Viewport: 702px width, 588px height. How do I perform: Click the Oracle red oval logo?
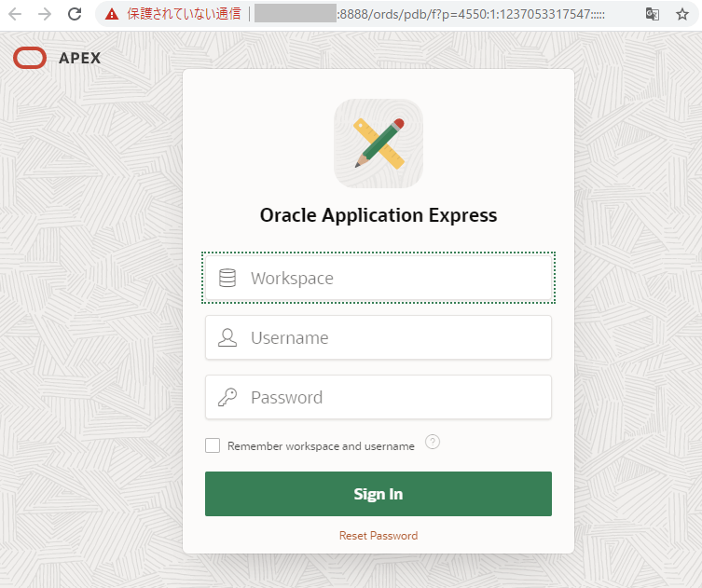(30, 58)
